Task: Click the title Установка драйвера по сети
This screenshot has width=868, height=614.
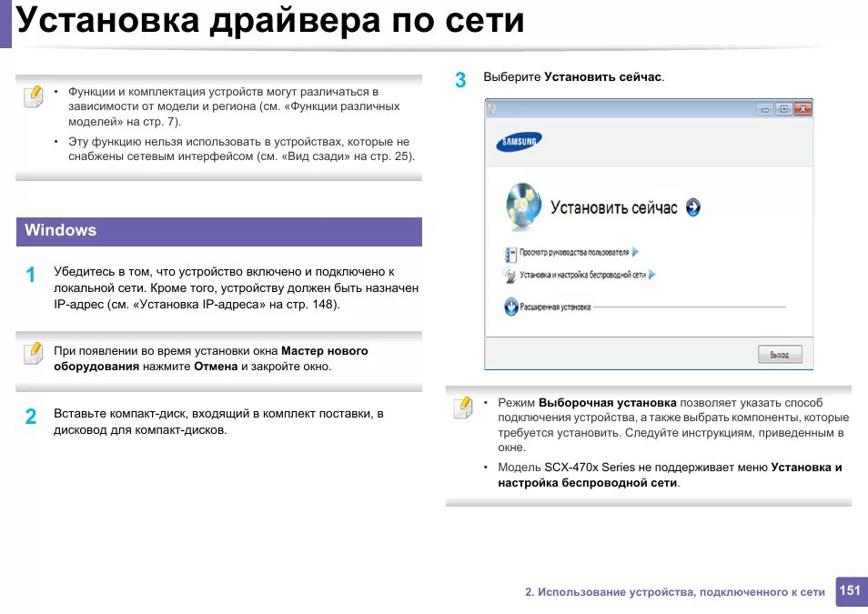Action: [269, 21]
